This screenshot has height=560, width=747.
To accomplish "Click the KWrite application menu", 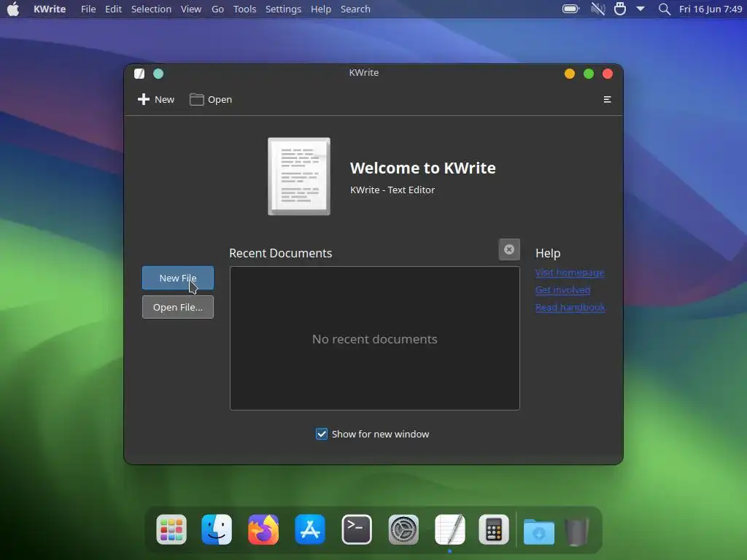I will (x=50, y=9).
